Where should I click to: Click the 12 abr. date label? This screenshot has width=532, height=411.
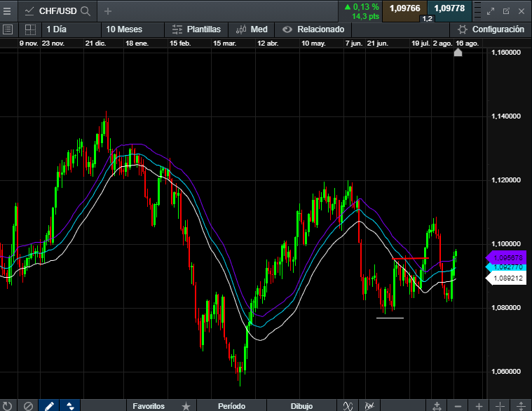click(268, 43)
